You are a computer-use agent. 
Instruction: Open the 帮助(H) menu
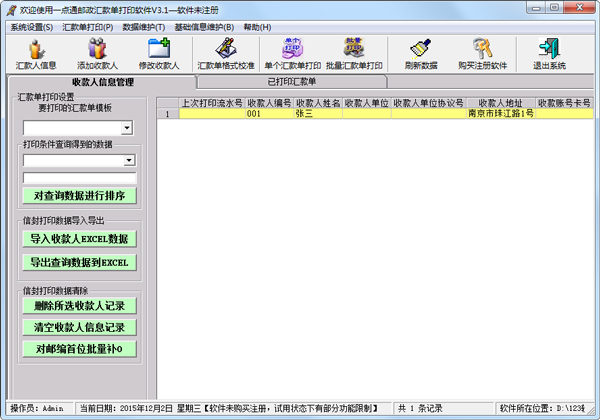tap(258, 27)
